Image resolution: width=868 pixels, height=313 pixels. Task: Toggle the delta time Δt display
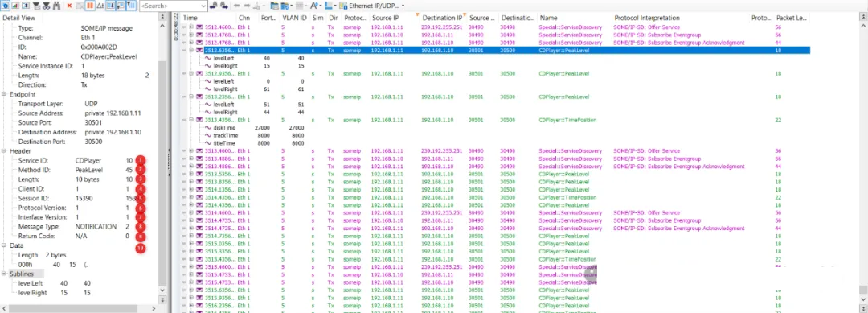[x=100, y=6]
